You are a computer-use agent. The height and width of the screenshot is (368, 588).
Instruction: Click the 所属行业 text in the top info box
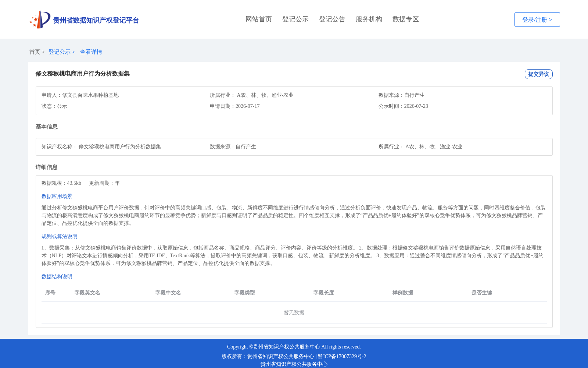(x=252, y=95)
